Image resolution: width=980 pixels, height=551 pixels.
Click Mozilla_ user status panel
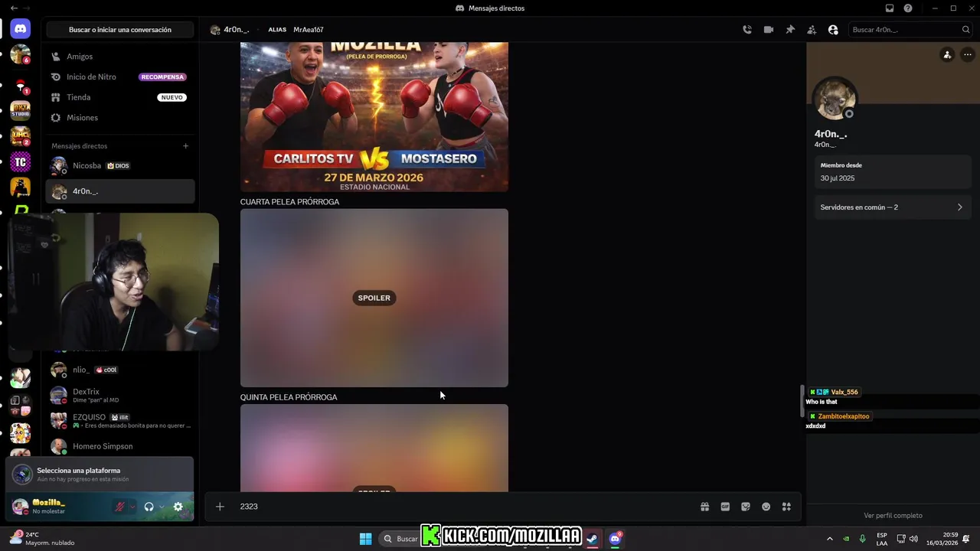[x=59, y=507]
